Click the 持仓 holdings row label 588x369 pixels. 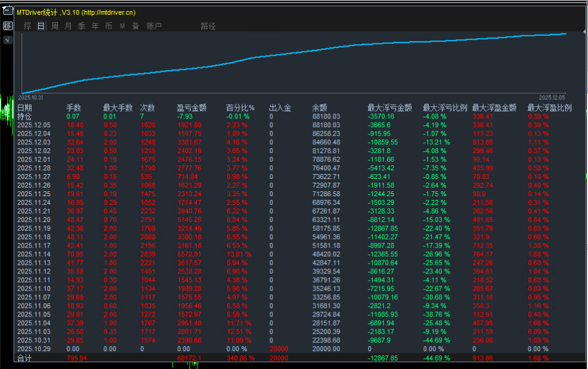(24, 116)
